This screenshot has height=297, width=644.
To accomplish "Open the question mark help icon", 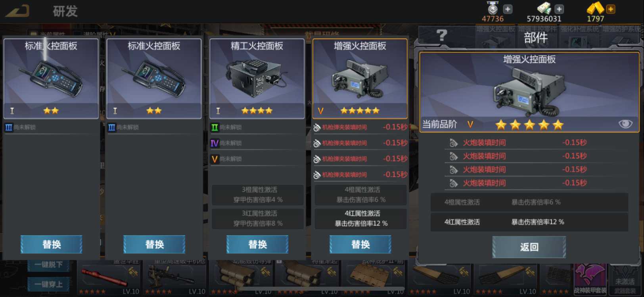I will [442, 35].
